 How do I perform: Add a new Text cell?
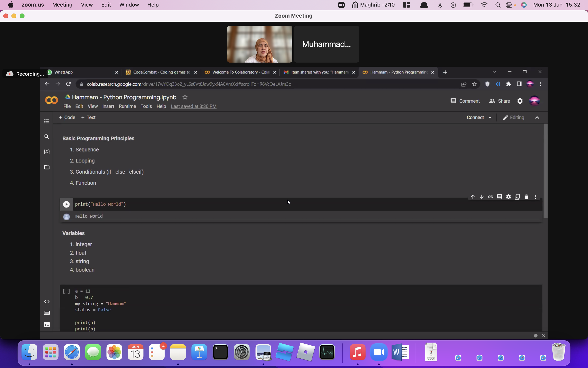[x=88, y=118]
